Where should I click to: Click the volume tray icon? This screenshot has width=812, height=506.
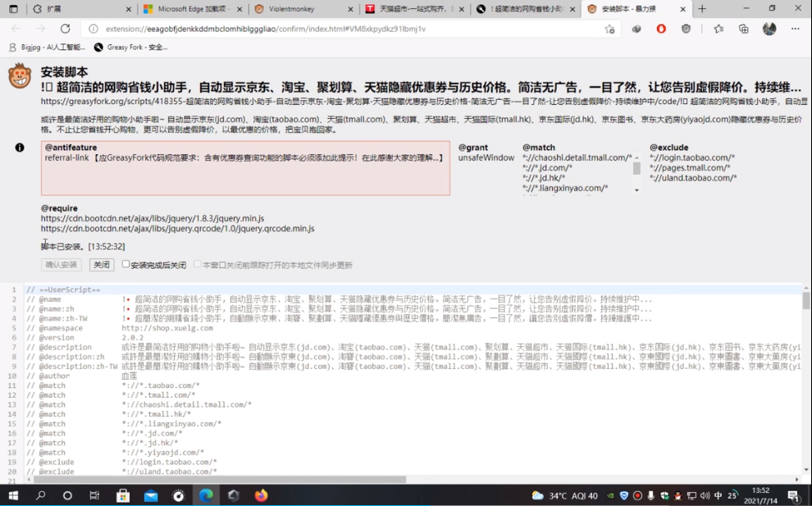pyautogui.click(x=705, y=496)
